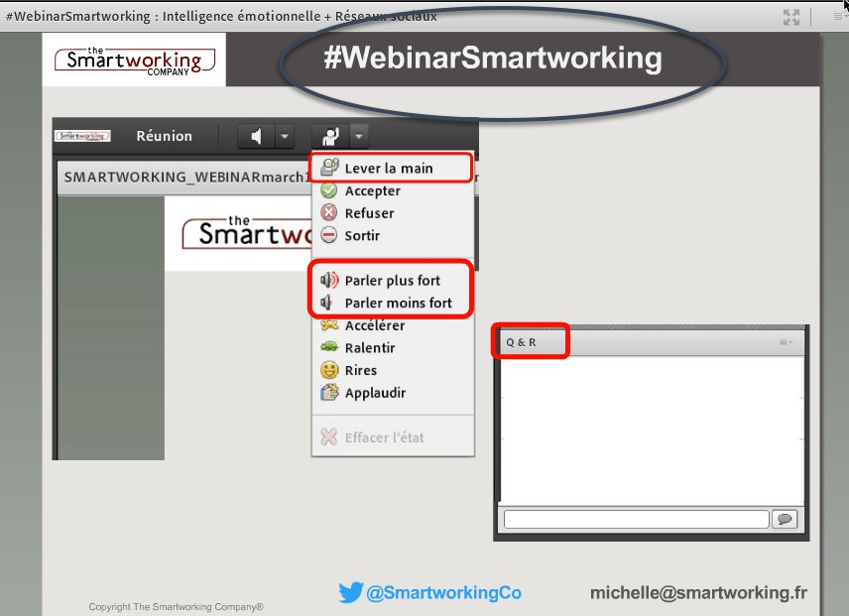849x616 pixels.
Task: Choose Refuser from the status menu
Action: (x=392, y=212)
